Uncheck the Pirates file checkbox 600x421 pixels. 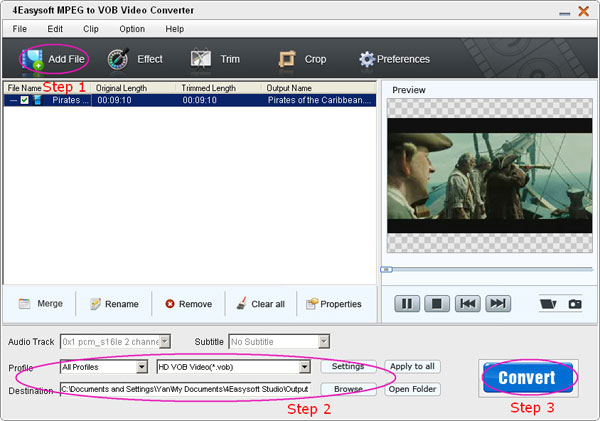point(24,100)
